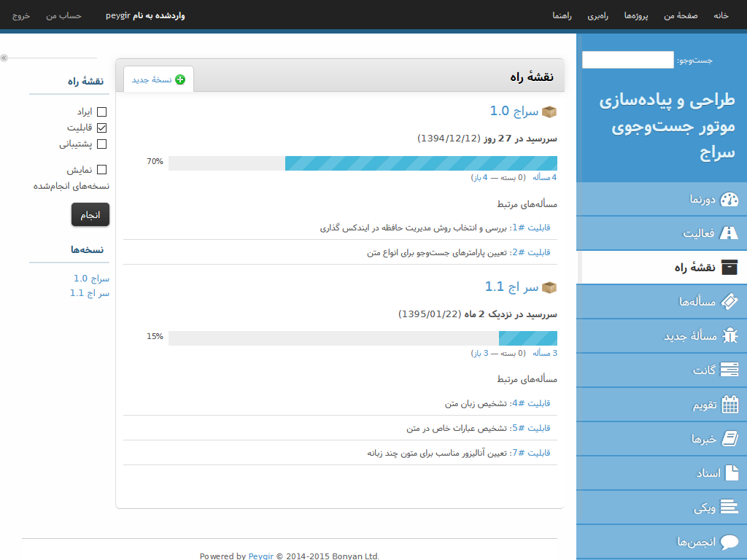Click the package icon beside سر اج 1.1
747x560 pixels.
point(549,287)
